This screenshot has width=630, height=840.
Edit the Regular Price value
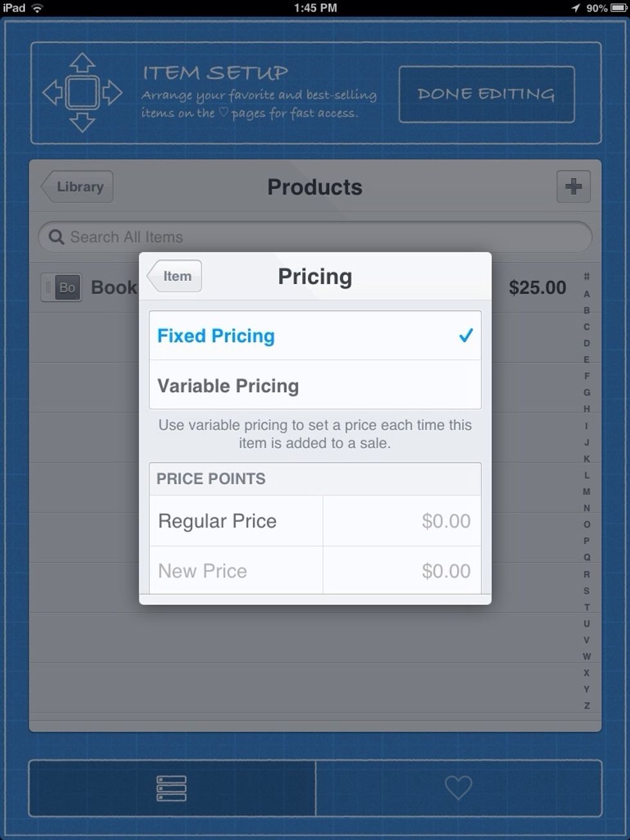(402, 521)
